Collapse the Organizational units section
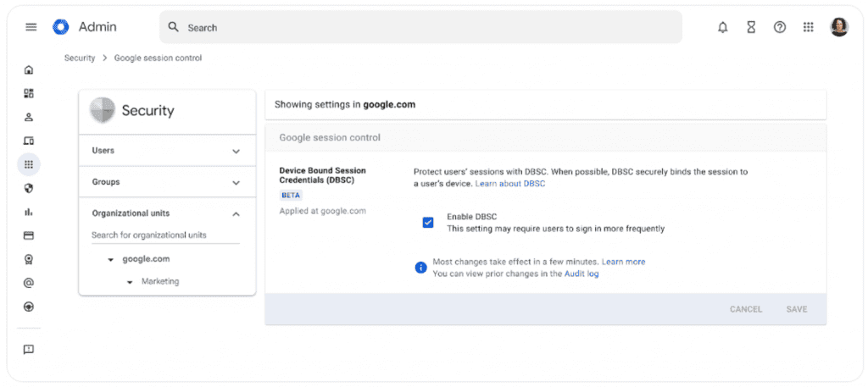The image size is (868, 387). [x=236, y=214]
